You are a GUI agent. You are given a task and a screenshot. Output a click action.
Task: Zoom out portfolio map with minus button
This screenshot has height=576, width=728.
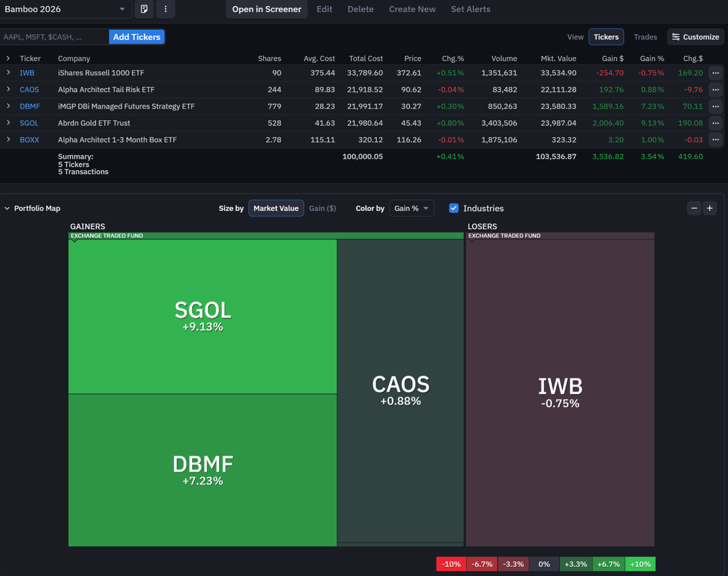[694, 208]
